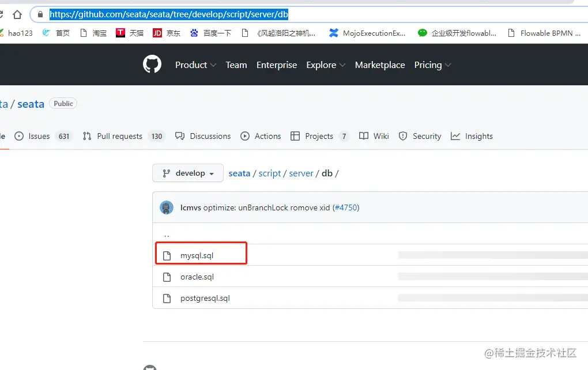This screenshot has height=370, width=588.
Task: Click the Public label badge
Action: [x=63, y=104]
